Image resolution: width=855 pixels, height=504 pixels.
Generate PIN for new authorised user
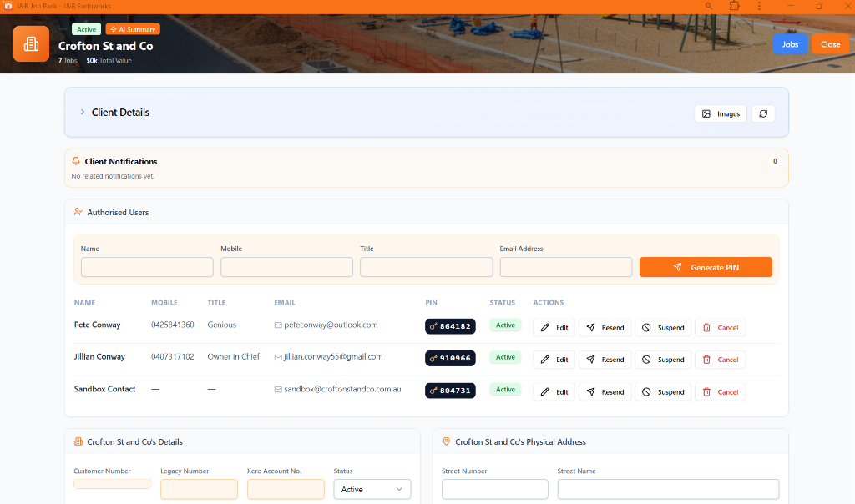coord(706,267)
